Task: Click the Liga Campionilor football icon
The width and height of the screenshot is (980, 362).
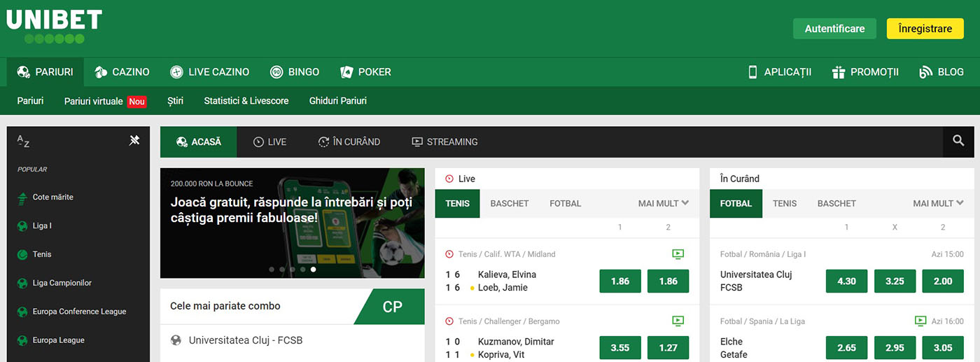Action: (22, 284)
